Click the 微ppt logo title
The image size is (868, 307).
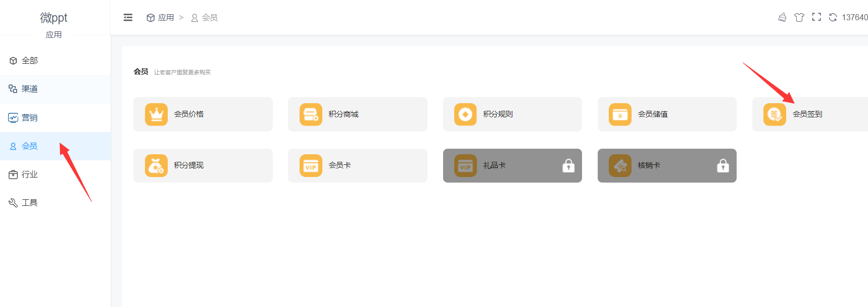pos(54,18)
